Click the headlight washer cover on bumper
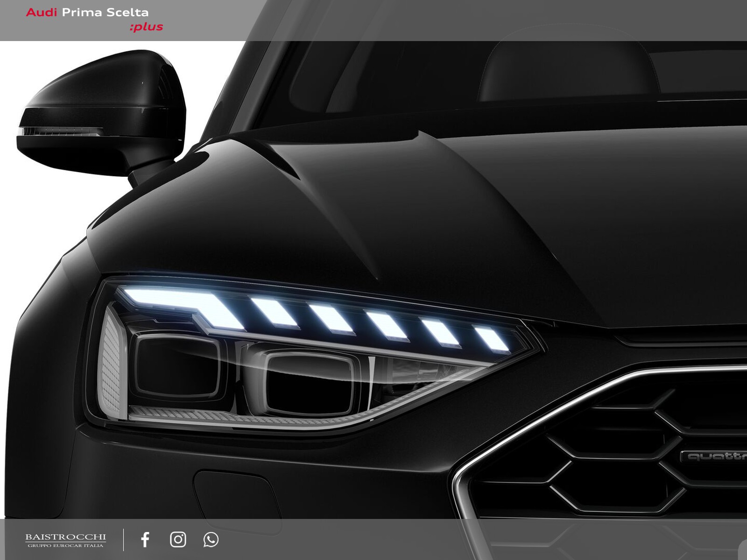This screenshot has width=747, height=560. [x=232, y=489]
